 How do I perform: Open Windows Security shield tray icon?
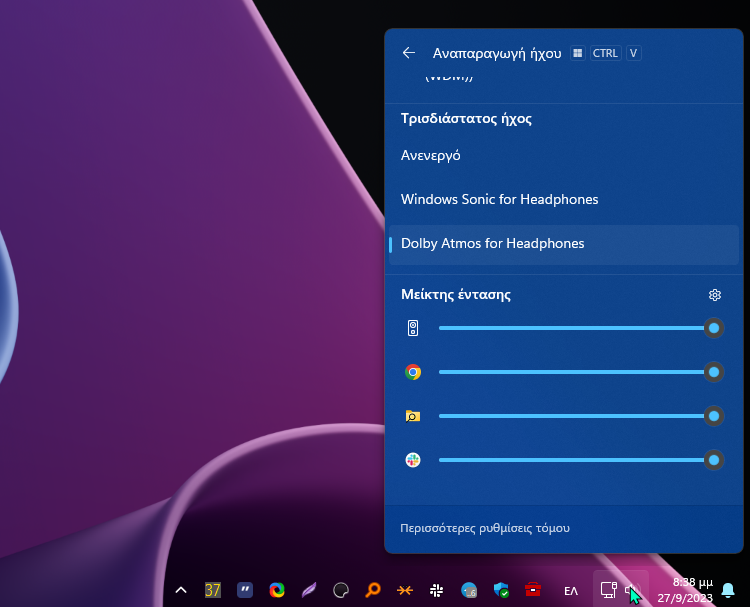click(501, 590)
